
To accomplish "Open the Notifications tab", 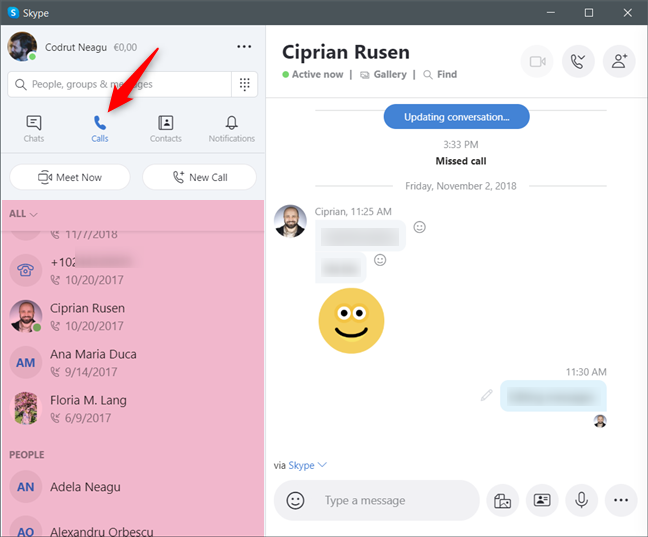I will pyautogui.click(x=231, y=129).
